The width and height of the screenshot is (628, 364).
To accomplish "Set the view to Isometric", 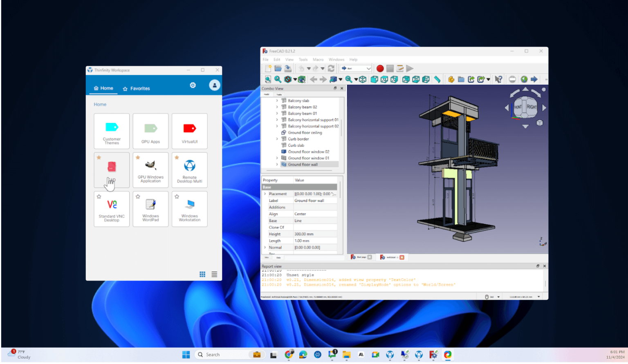I will coord(363,79).
